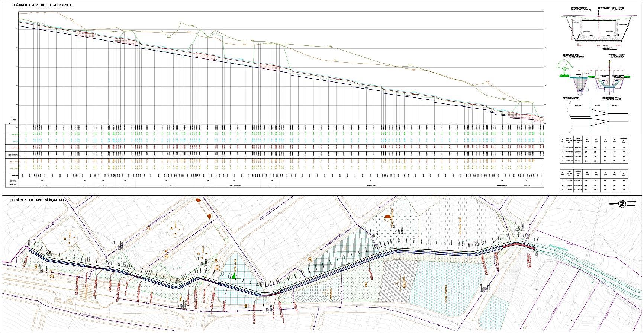The image size is (644, 333).
Task: Click the green triangle marker in Spor Alanı
Action: click(x=234, y=276)
